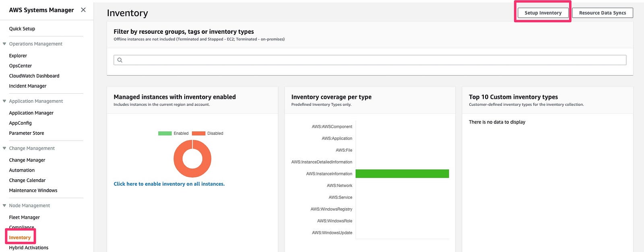Click the AWS:InstanceDetailedInformation label

point(322,162)
